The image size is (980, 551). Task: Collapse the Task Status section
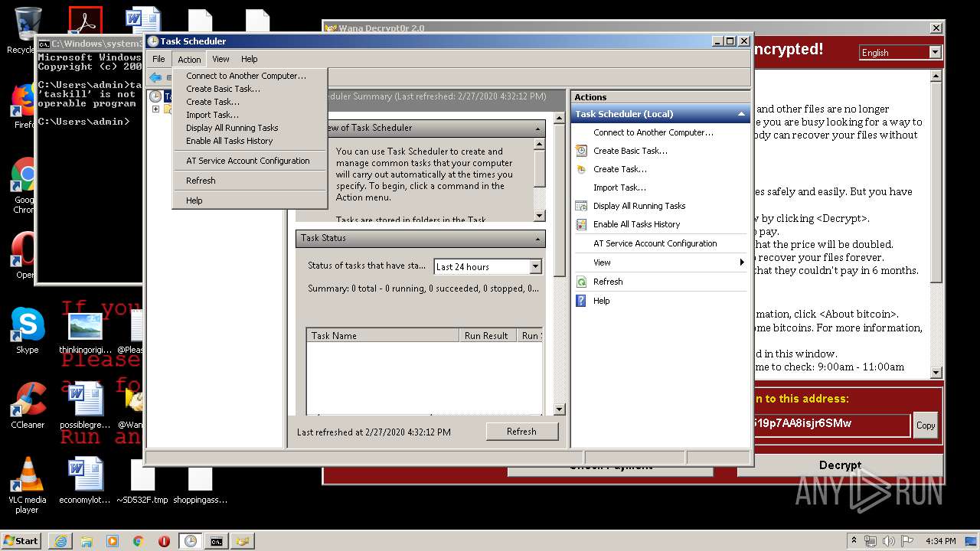pyautogui.click(x=538, y=239)
